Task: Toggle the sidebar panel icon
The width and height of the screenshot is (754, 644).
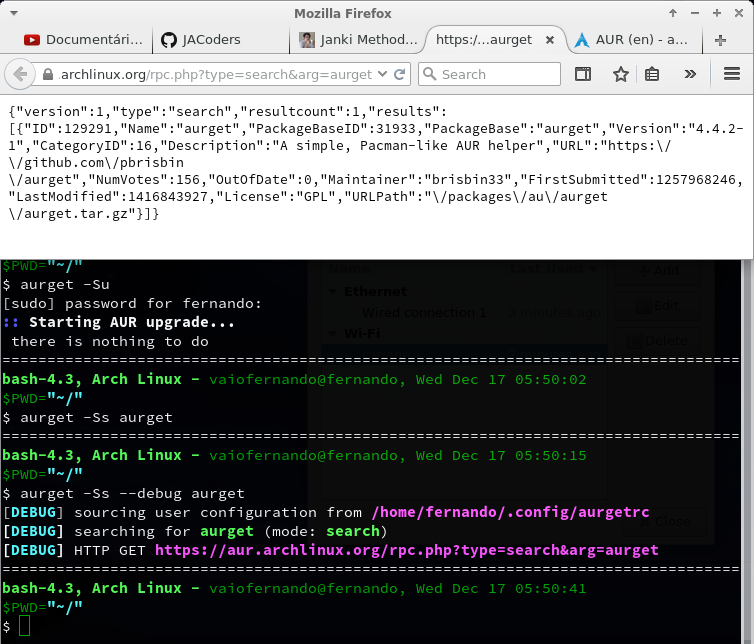Action: tap(583, 74)
